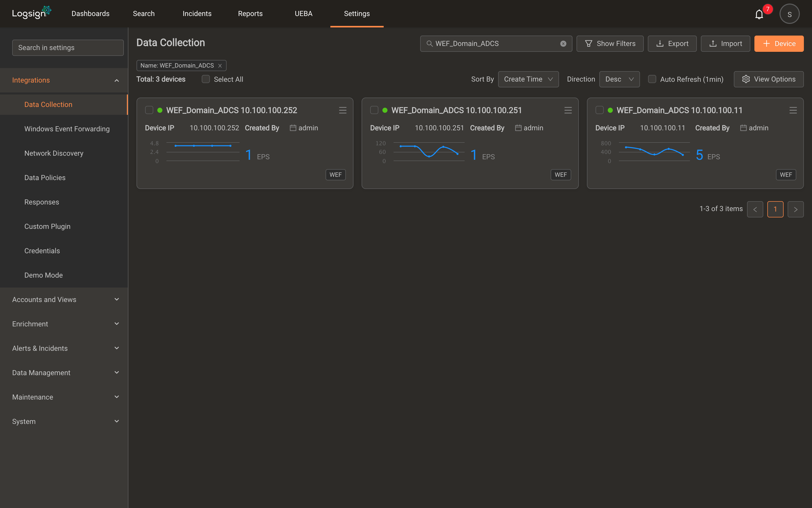Toggle the Select All checkbox

click(x=206, y=79)
